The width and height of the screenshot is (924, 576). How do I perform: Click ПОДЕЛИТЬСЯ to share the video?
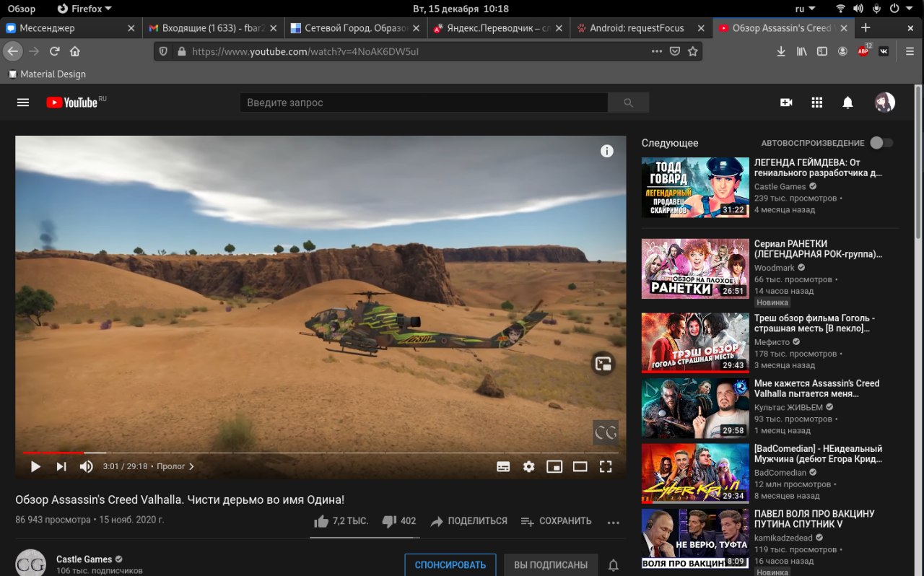pos(468,521)
